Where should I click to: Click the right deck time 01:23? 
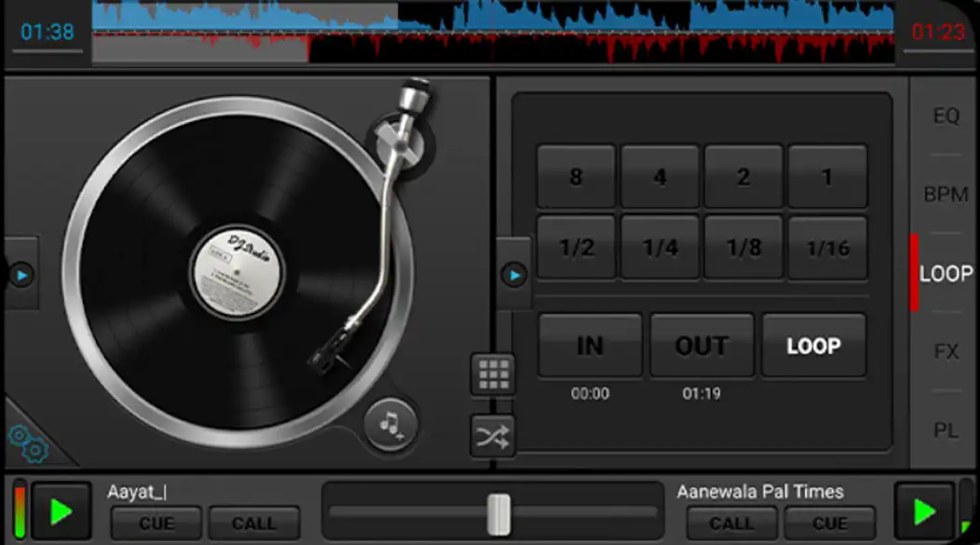938,32
